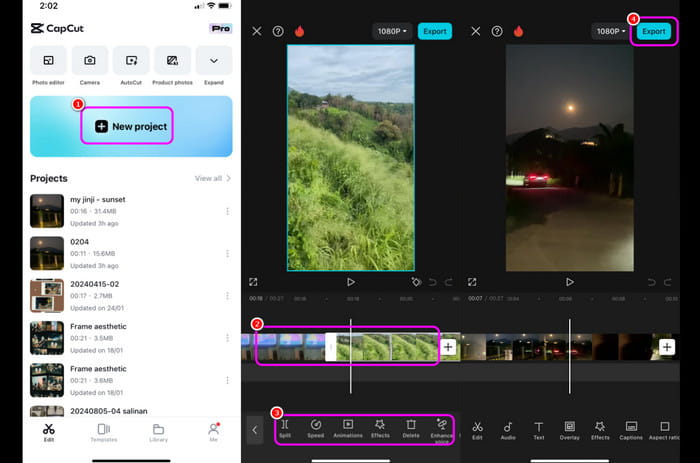Image resolution: width=700 pixels, height=463 pixels.
Task: Undo in the right editor
Action: coord(651,282)
